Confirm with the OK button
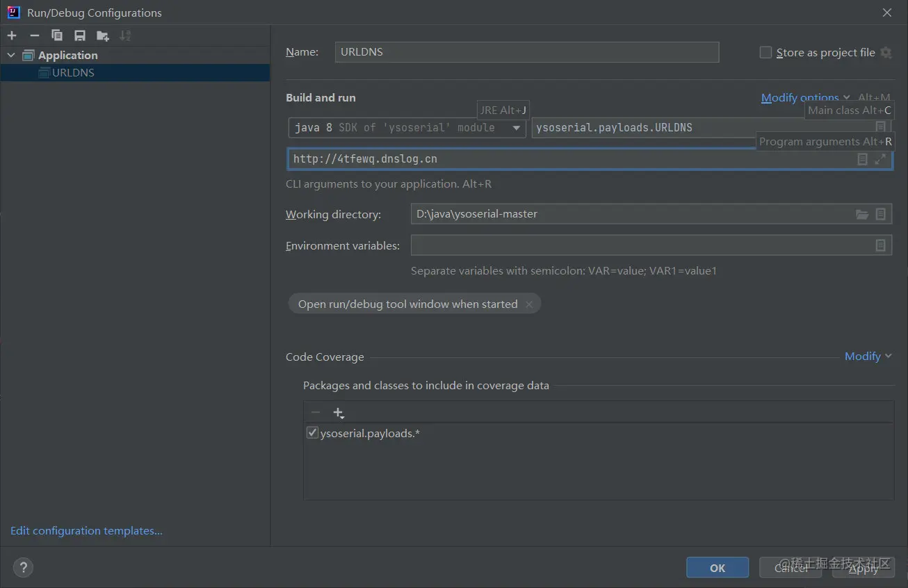Image resolution: width=908 pixels, height=588 pixels. pyautogui.click(x=718, y=568)
